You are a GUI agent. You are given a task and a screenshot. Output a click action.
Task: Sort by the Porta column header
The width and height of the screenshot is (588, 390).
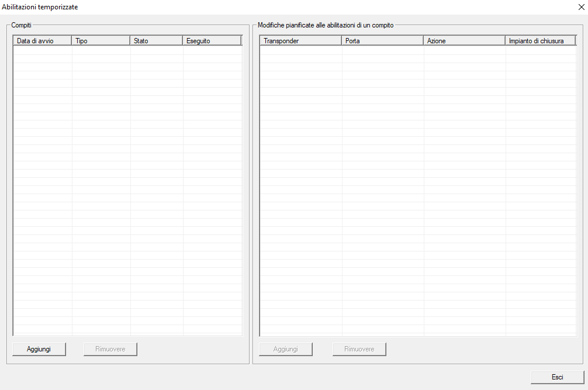[382, 41]
